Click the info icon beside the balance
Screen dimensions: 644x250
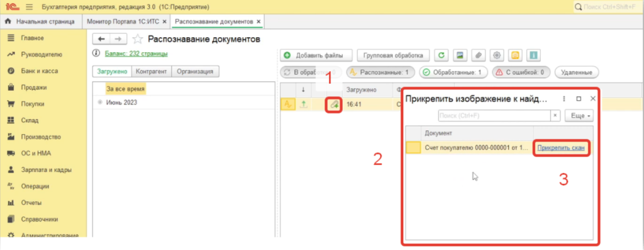(x=96, y=54)
